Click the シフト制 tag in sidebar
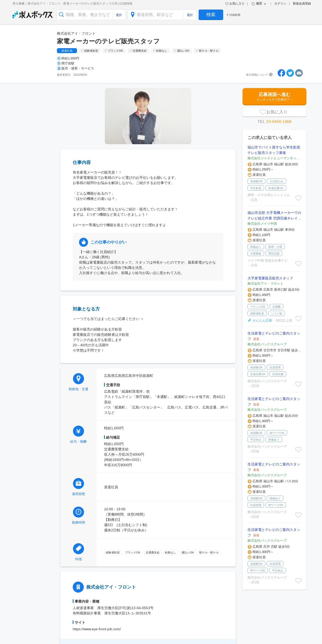 (277, 313)
